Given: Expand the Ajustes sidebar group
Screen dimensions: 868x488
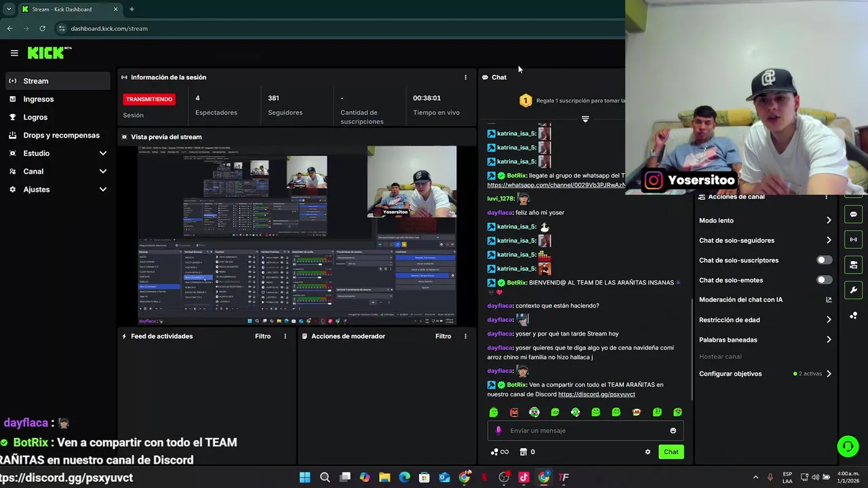Looking at the screenshot, I should pos(57,190).
